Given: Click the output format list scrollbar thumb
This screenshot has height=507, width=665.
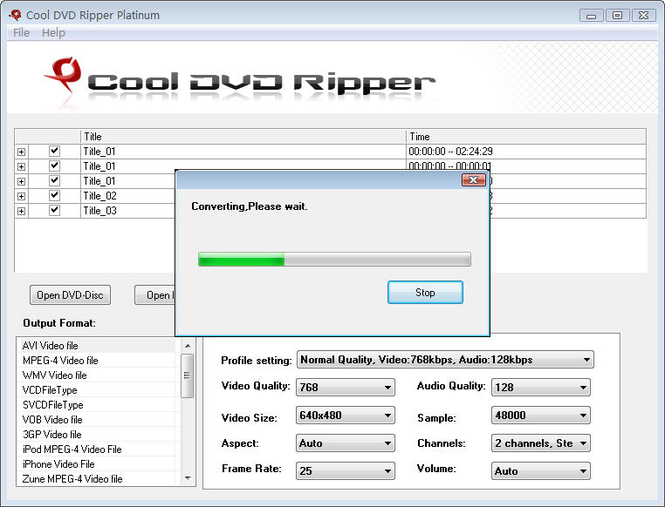Looking at the screenshot, I should click(187, 376).
